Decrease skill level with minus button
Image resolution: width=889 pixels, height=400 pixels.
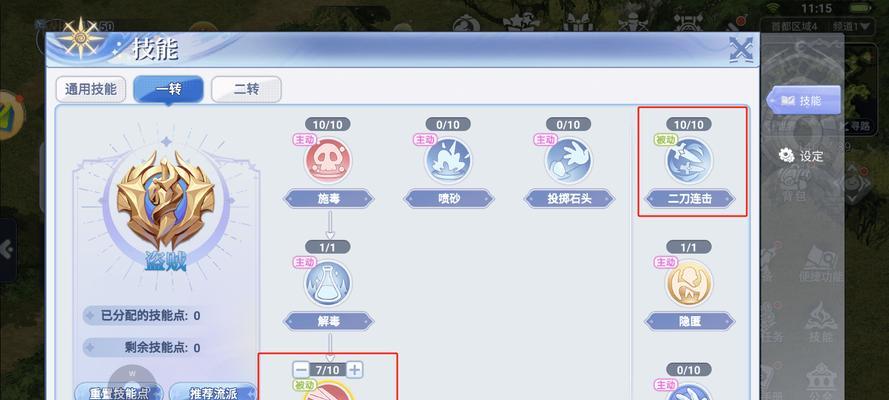[x=302, y=370]
